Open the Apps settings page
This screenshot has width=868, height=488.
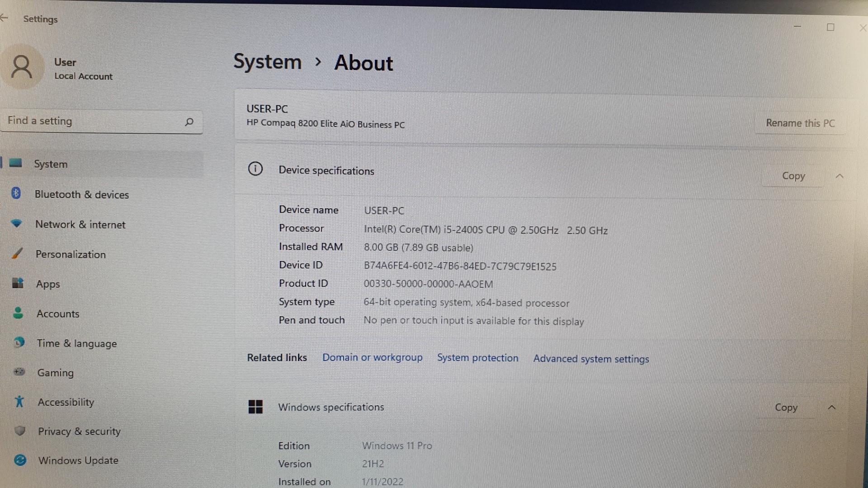coord(48,284)
